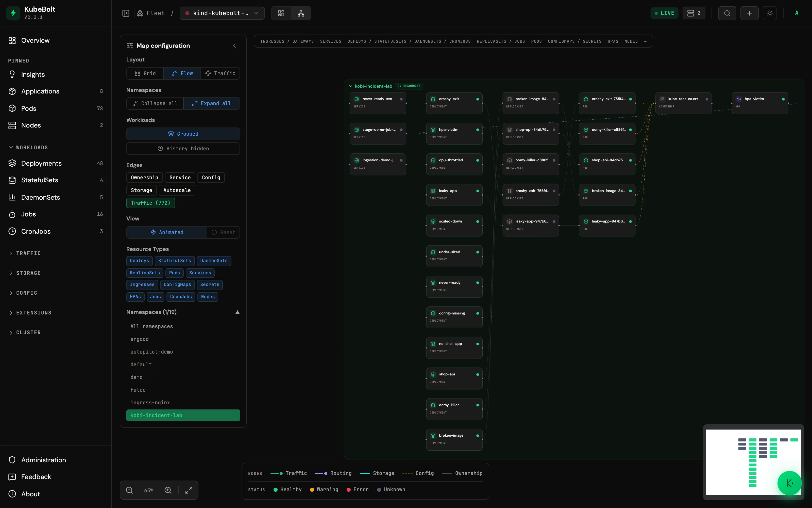Select the Traffic layout tab
The height and width of the screenshot is (508, 812).
tap(220, 73)
